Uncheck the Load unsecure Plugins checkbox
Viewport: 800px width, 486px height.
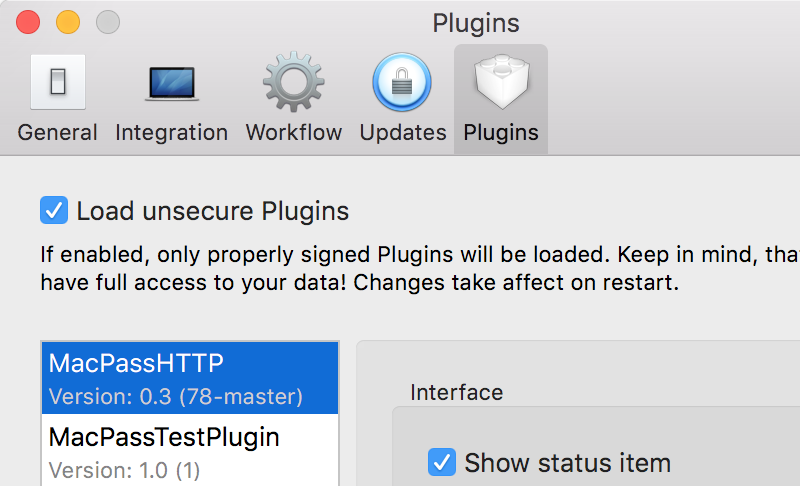click(x=54, y=210)
